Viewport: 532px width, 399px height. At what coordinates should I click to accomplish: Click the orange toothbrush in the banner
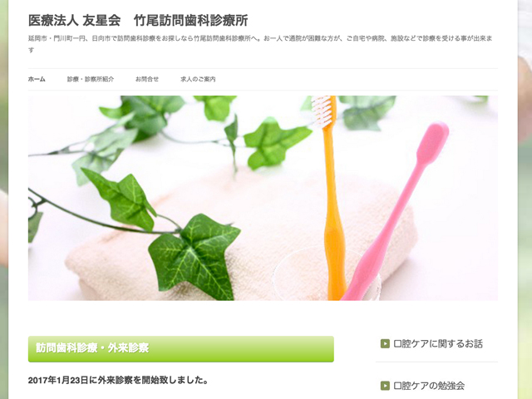point(331,198)
